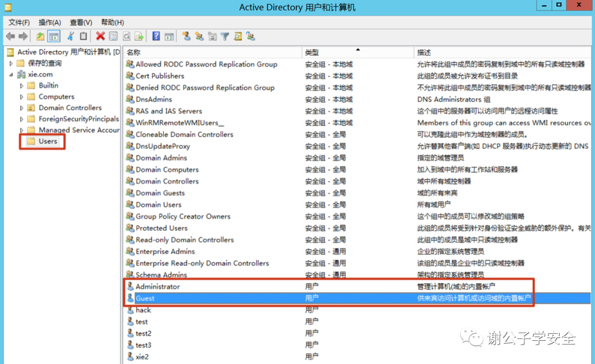This screenshot has height=364, width=595.
Task: Click the hack user icon
Action: (130, 310)
